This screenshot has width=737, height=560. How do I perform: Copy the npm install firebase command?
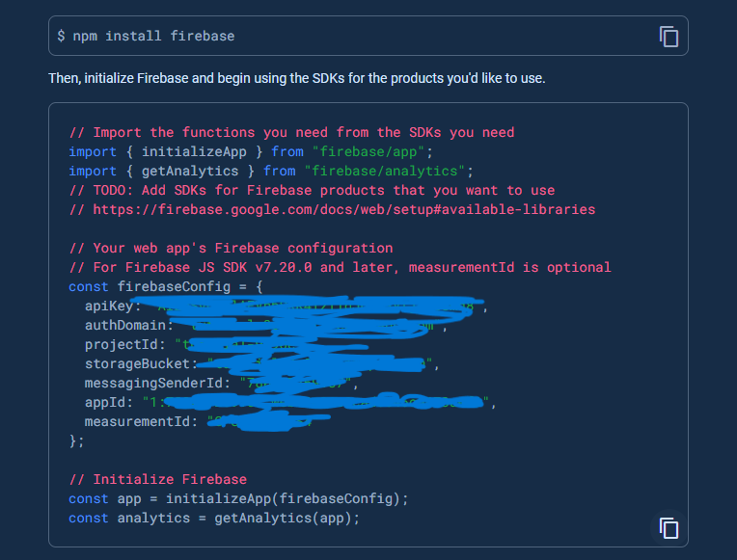point(669,37)
